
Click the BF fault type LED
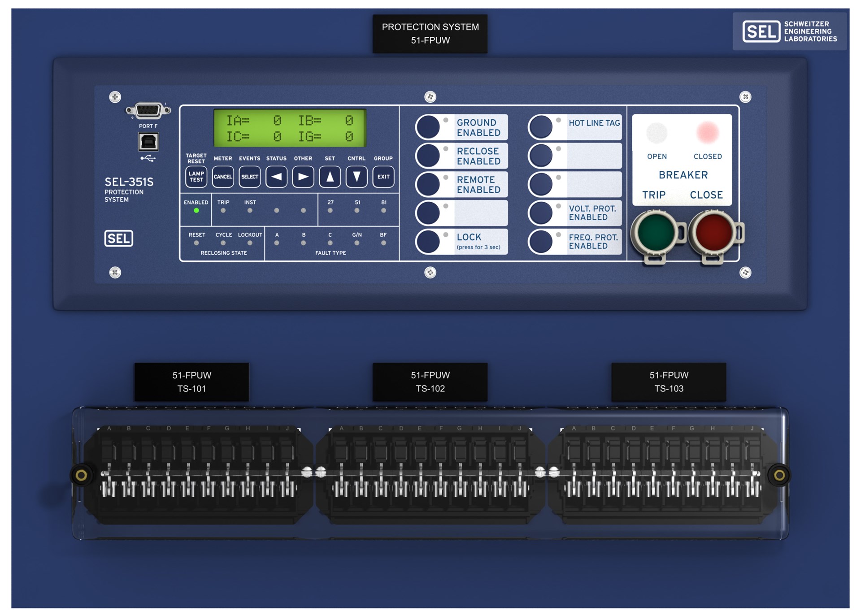tap(383, 243)
